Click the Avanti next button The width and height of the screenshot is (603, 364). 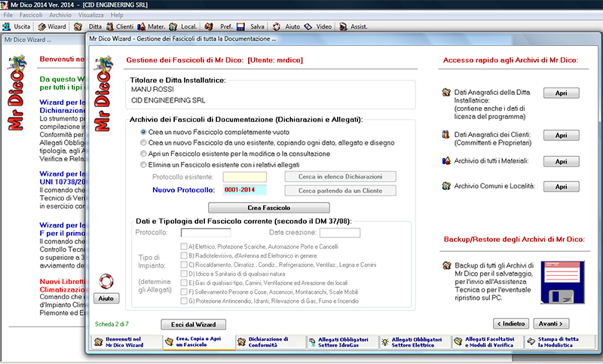pos(551,323)
